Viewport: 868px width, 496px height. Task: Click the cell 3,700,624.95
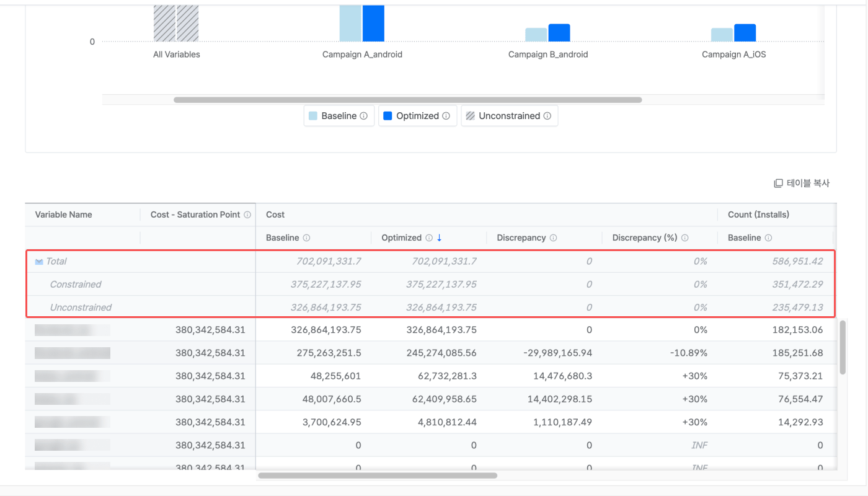coord(331,422)
